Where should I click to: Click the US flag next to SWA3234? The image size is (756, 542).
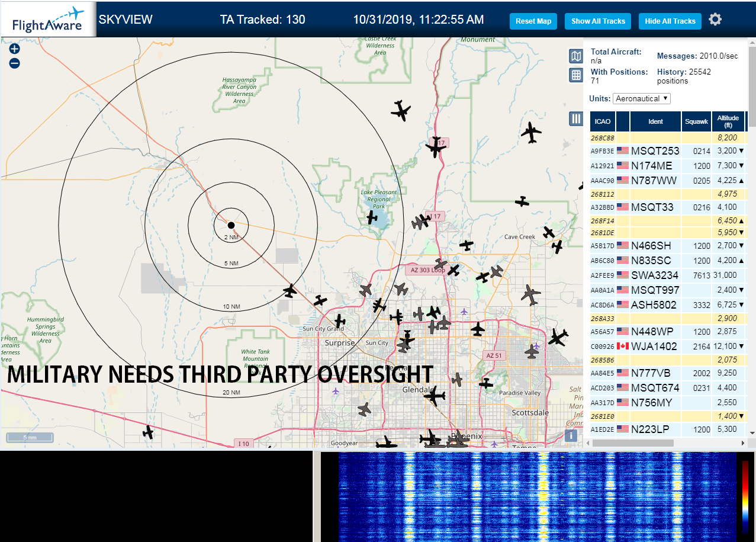(x=623, y=275)
